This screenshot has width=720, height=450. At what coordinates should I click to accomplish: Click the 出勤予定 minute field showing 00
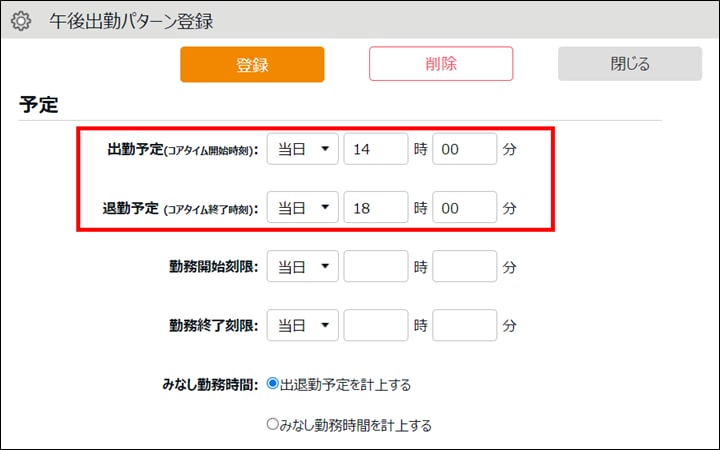pyautogui.click(x=464, y=150)
